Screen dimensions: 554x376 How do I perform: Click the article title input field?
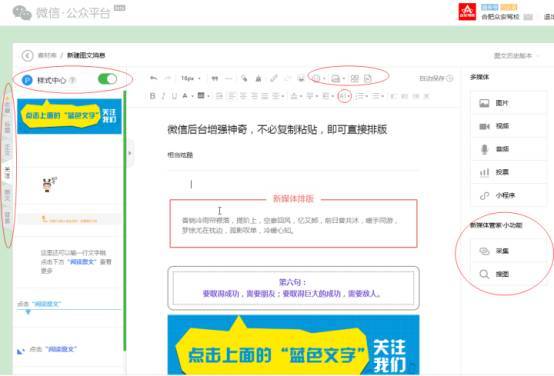[293, 129]
